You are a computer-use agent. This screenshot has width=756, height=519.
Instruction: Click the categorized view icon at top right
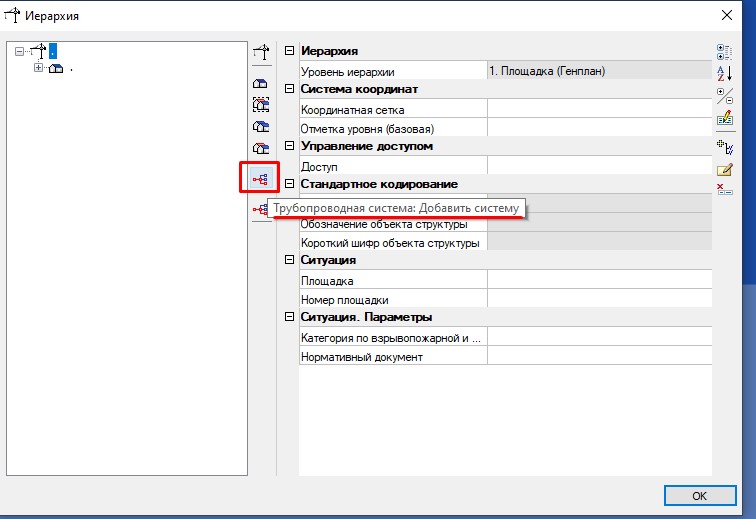(726, 52)
